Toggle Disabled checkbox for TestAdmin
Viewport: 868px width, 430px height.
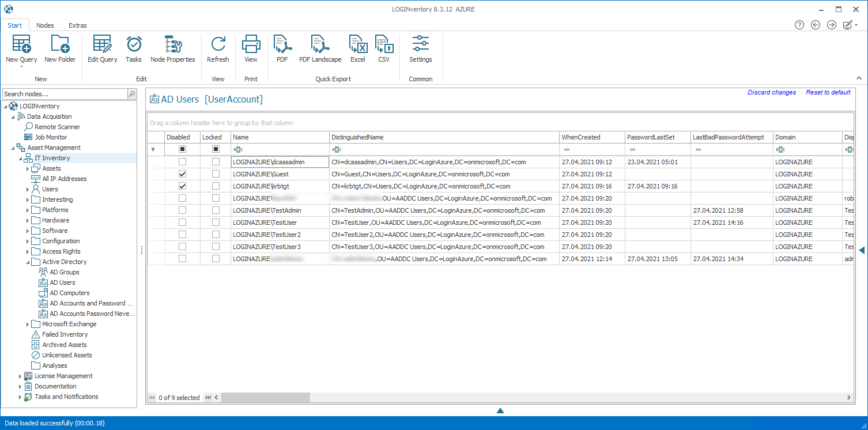click(182, 210)
